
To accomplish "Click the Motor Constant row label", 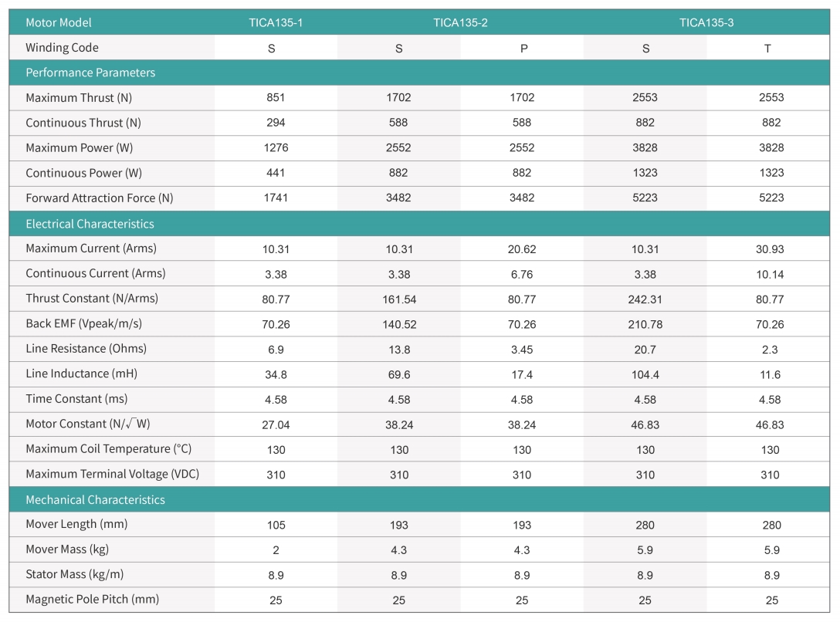I will 87,424.
